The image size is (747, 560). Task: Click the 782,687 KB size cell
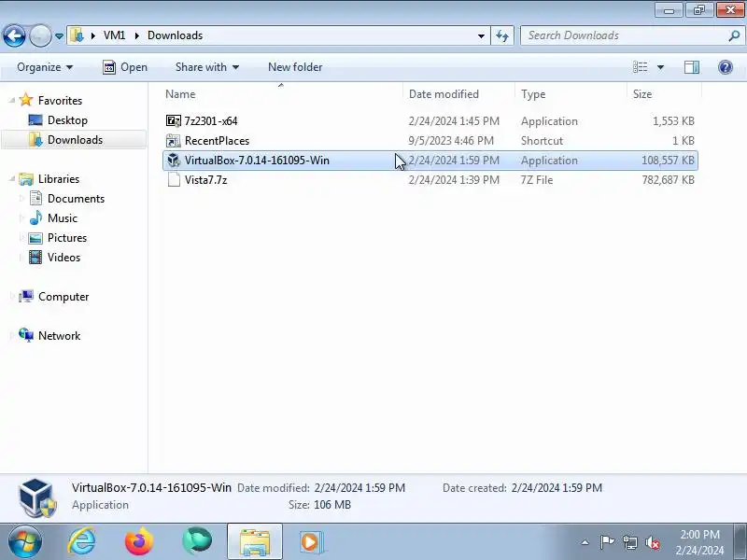668,179
